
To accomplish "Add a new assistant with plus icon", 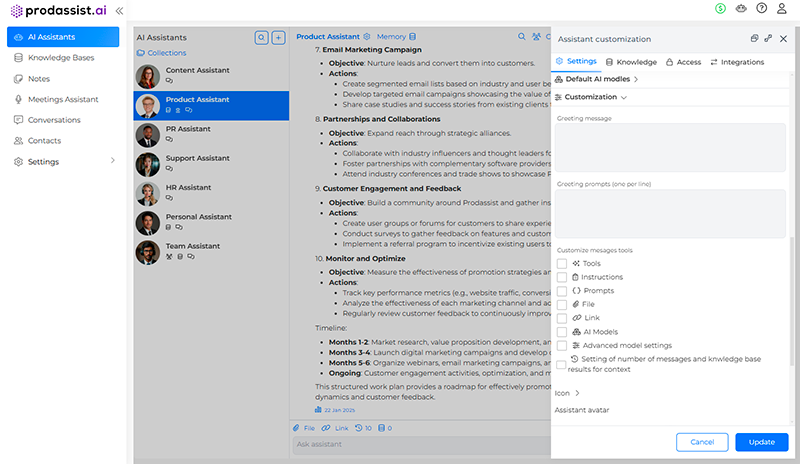I will click(278, 37).
